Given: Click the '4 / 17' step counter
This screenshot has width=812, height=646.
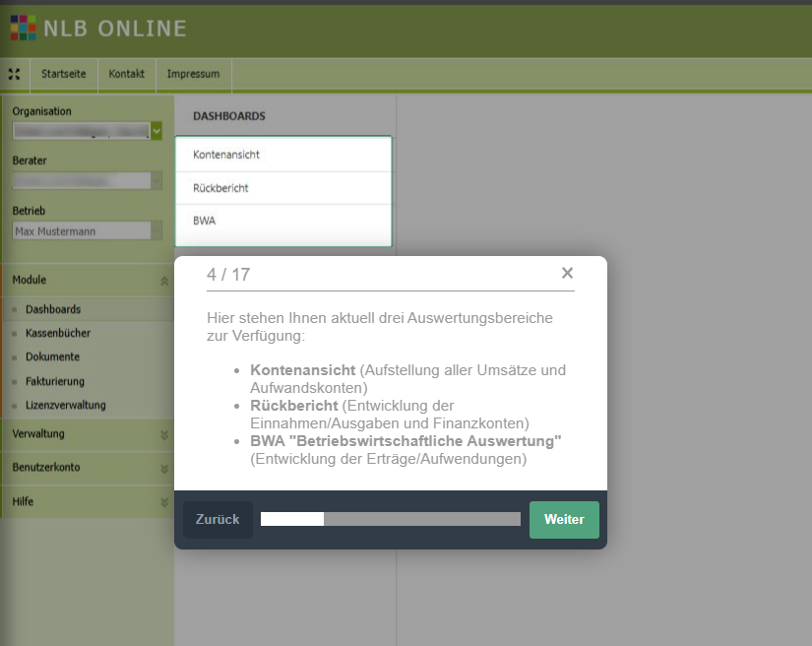Looking at the screenshot, I should pos(228,275).
